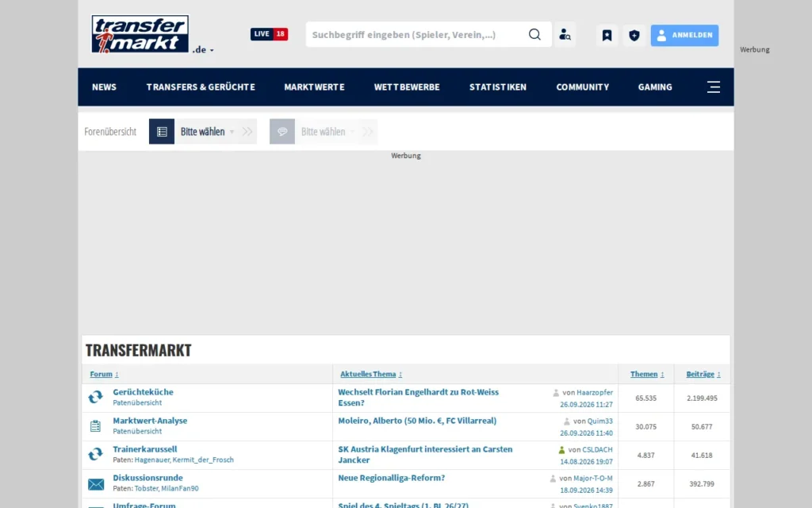
Task: Open the bookmark watchlist icon
Action: [x=607, y=35]
